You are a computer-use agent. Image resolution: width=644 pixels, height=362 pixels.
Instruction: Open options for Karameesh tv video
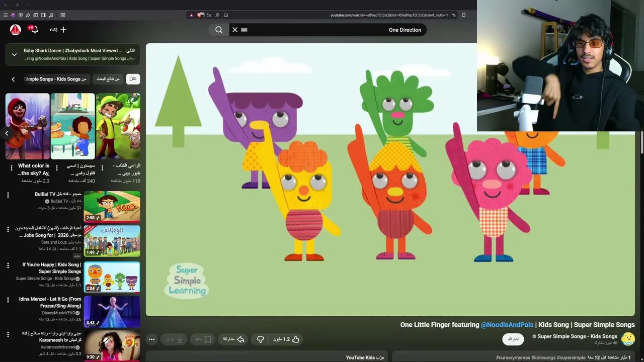pos(8,334)
